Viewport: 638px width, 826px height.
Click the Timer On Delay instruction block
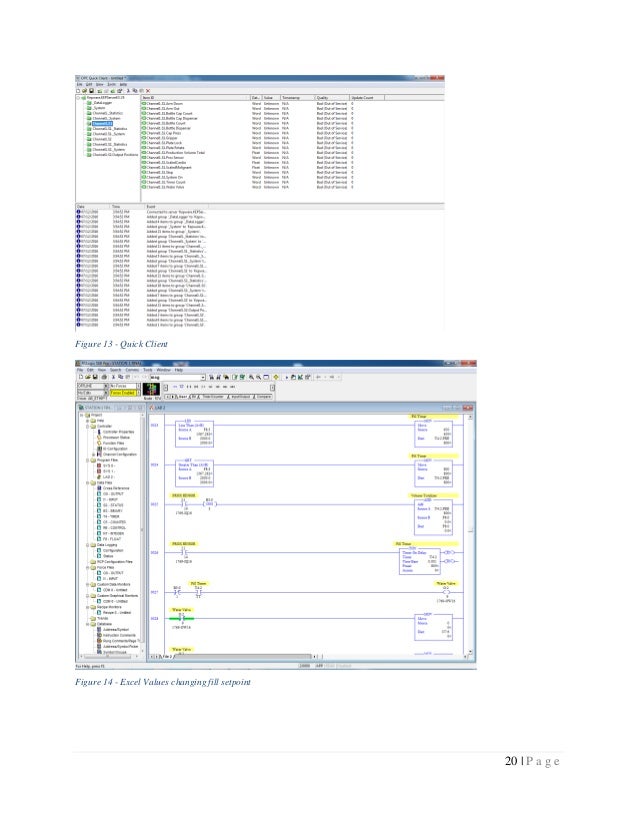pos(420,562)
